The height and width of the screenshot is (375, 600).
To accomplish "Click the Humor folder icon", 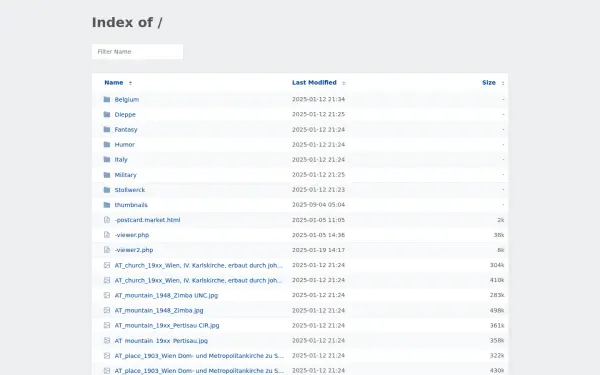I will pyautogui.click(x=107, y=145).
